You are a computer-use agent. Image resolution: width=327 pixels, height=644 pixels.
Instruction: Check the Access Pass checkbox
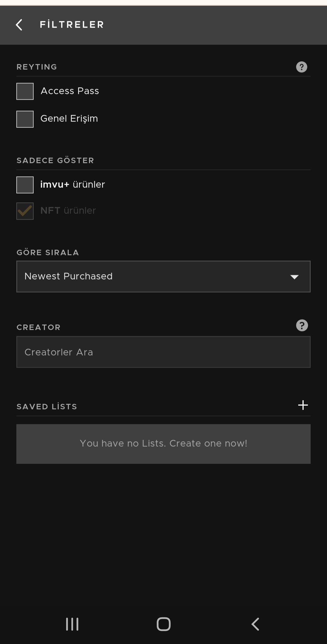[25, 91]
